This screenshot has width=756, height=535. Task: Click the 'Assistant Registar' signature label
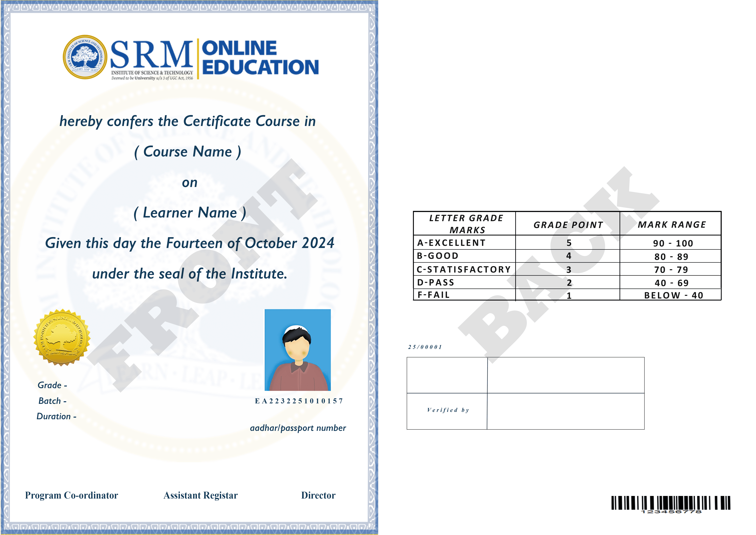(x=201, y=496)
